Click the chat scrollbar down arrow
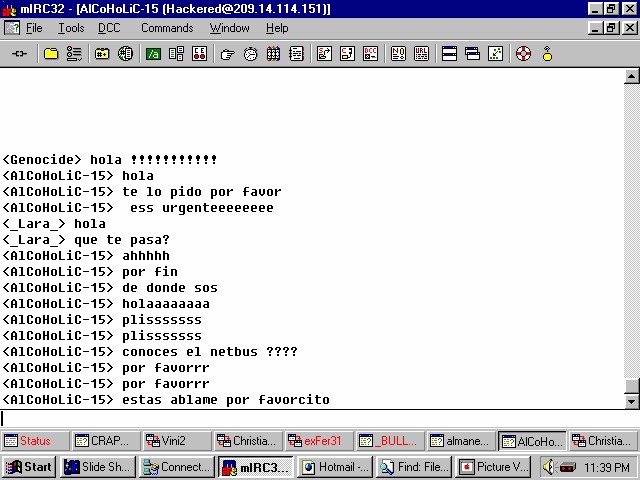 click(x=631, y=401)
